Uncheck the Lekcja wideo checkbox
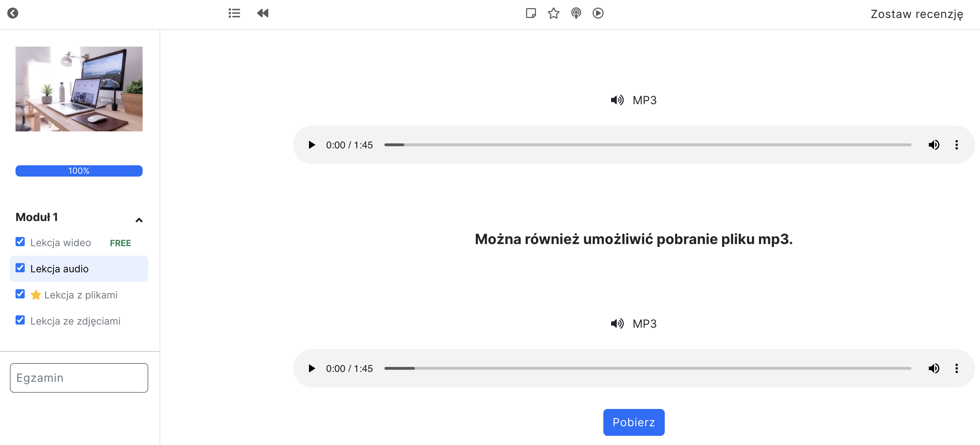The image size is (980, 445). 20,242
